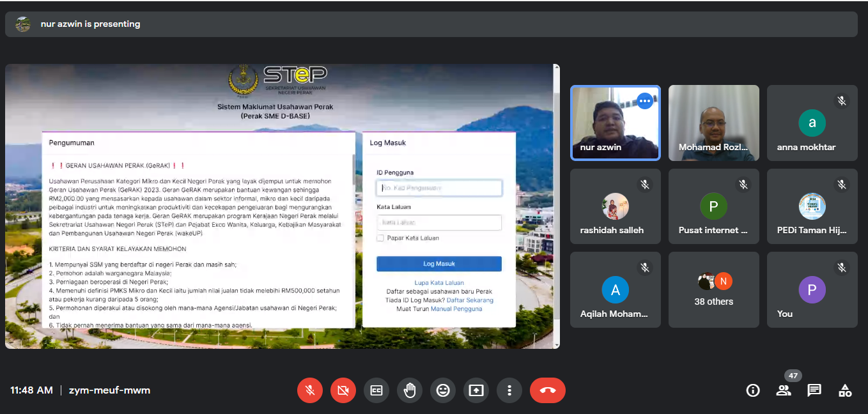Click the muted mic on the Pusat internet tile
Image resolution: width=868 pixels, height=414 pixels.
[x=743, y=185]
